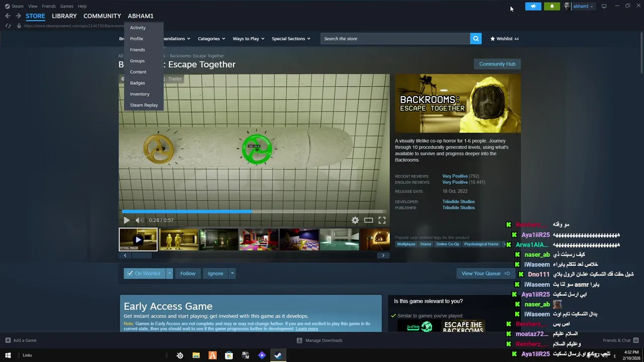Toggle theater mode on the video player

369,220
